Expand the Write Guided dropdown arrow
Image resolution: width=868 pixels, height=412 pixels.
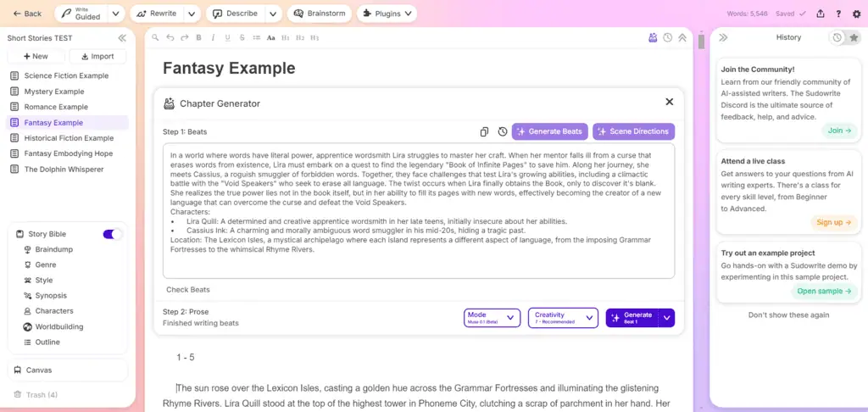(116, 14)
